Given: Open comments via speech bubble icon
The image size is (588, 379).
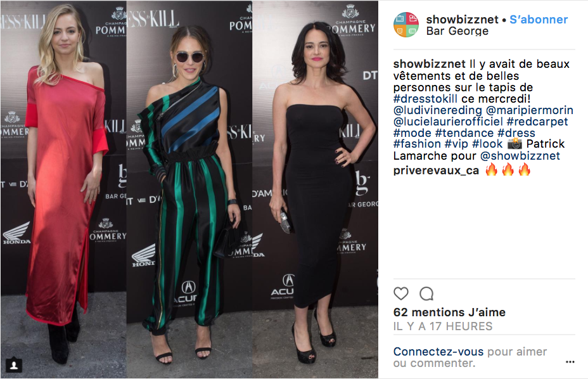Looking at the screenshot, I should pyautogui.click(x=426, y=294).
